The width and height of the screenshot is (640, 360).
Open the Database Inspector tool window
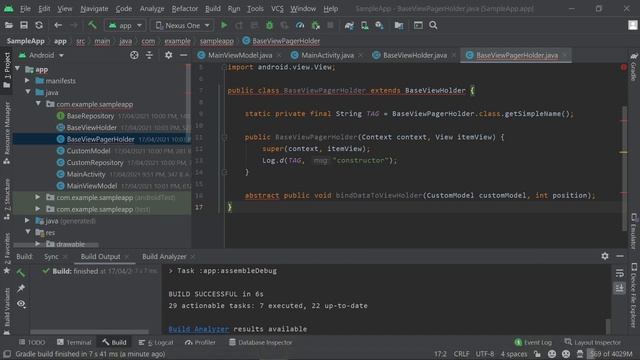260,342
